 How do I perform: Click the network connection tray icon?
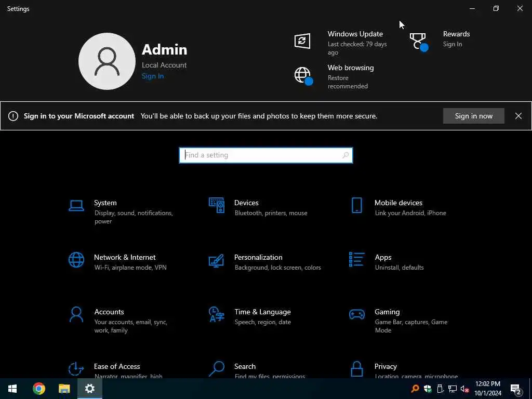click(x=453, y=389)
